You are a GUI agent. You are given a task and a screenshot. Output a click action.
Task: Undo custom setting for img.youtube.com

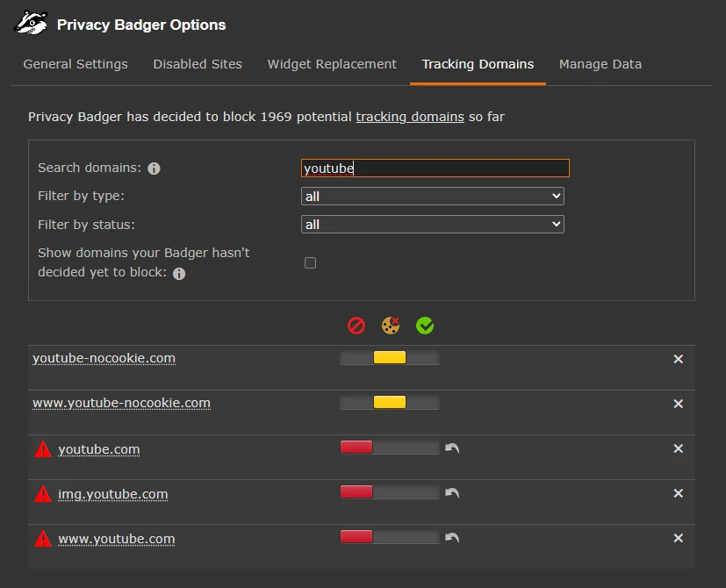452,492
